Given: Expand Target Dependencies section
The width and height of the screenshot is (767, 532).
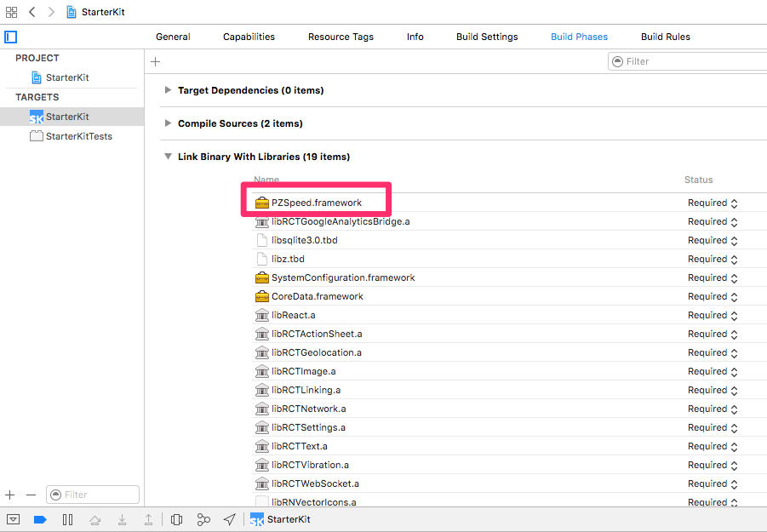Looking at the screenshot, I should click(x=168, y=90).
